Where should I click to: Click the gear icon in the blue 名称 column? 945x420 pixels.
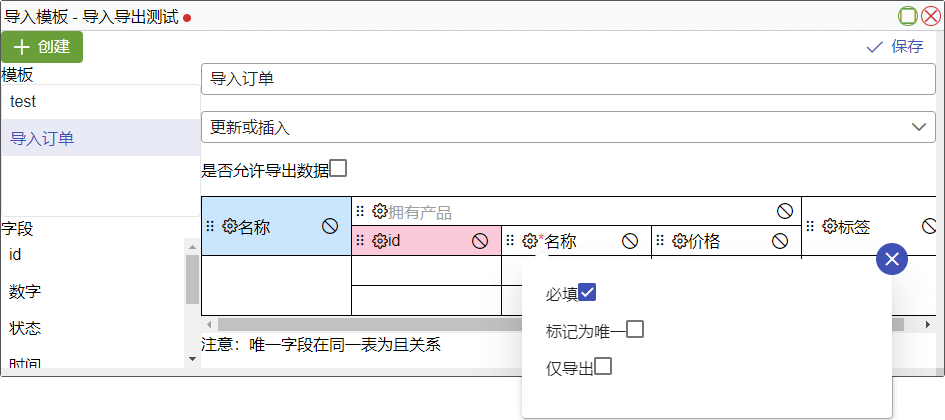(229, 227)
